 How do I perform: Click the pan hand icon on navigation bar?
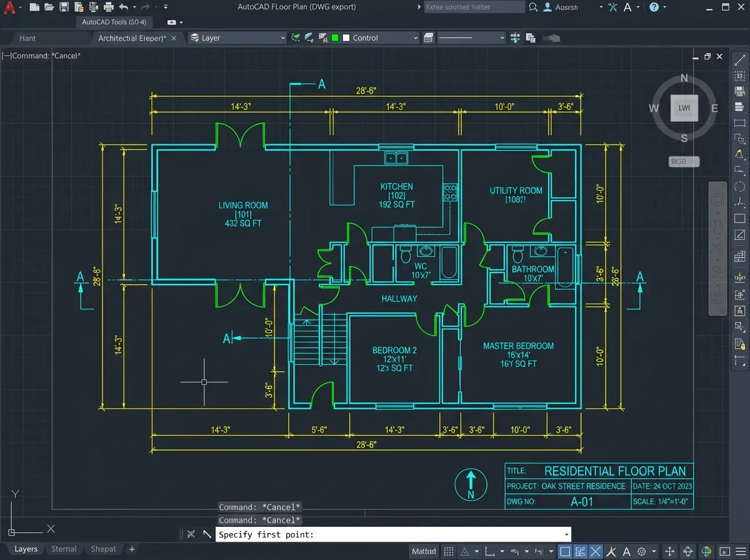coord(717,226)
